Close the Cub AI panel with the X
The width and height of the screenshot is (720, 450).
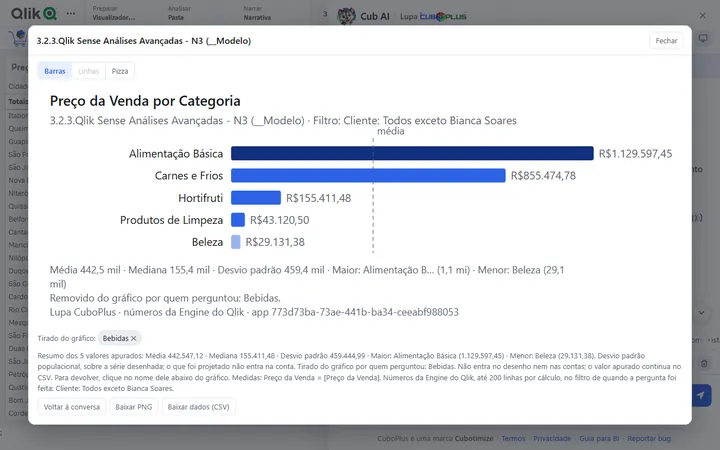(x=703, y=16)
